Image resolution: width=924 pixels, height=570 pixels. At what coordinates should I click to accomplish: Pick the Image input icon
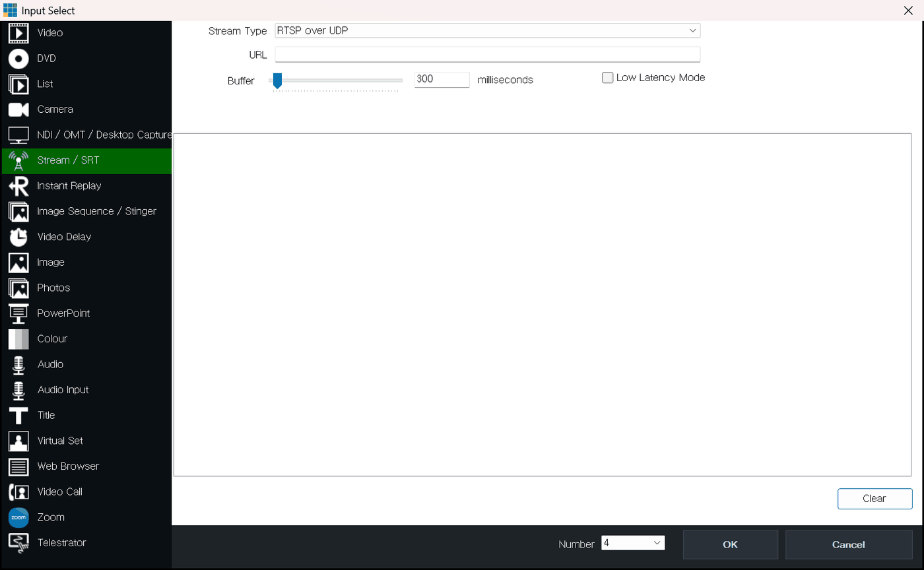pyautogui.click(x=18, y=263)
